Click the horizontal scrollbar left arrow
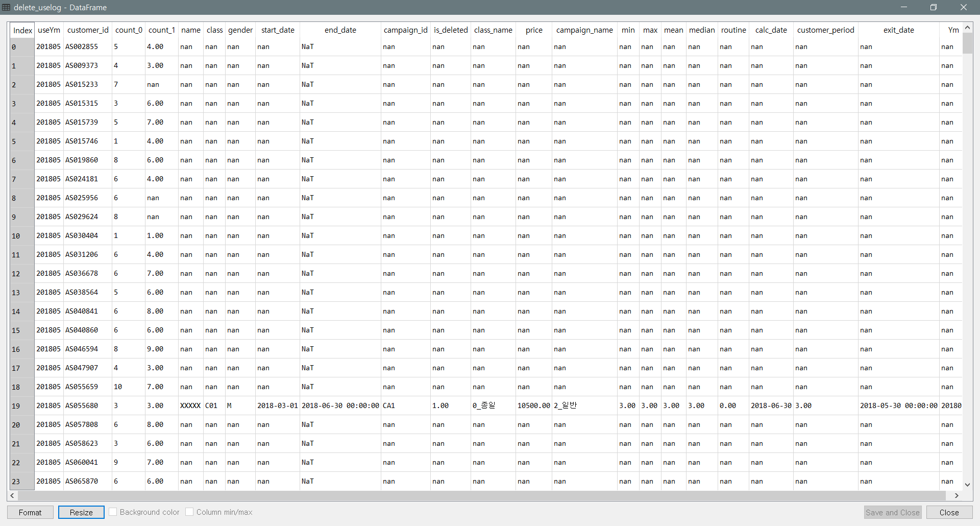Image resolution: width=980 pixels, height=526 pixels. click(x=12, y=495)
